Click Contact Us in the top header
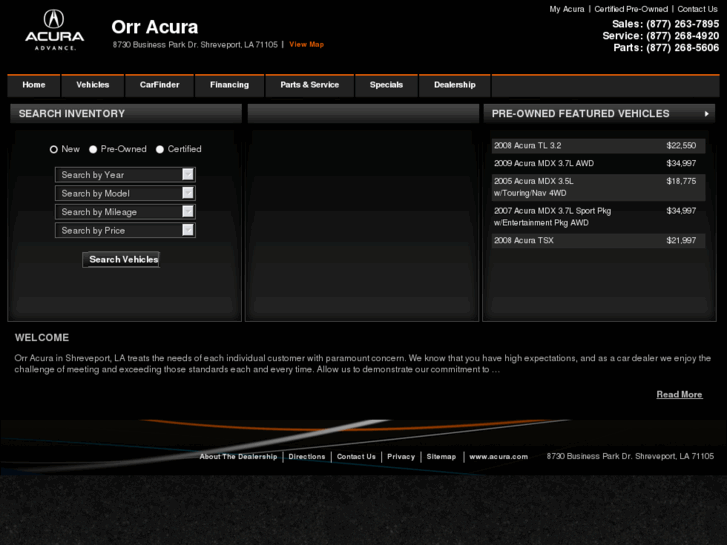Viewport: 727px width, 545px height. 697,9
